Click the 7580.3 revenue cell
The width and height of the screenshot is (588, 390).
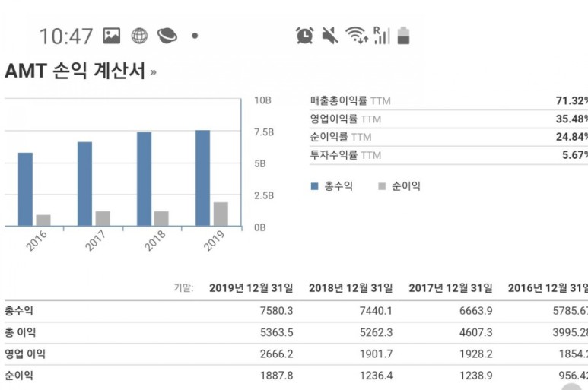tap(276, 311)
